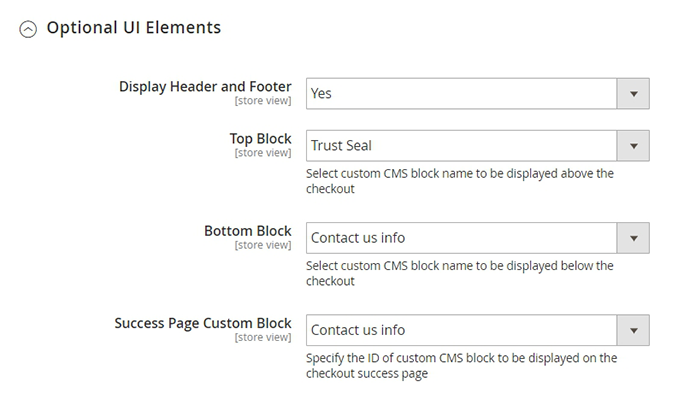Open the Display Header and Footer arrow button
This screenshot has width=684, height=393.
633,94
